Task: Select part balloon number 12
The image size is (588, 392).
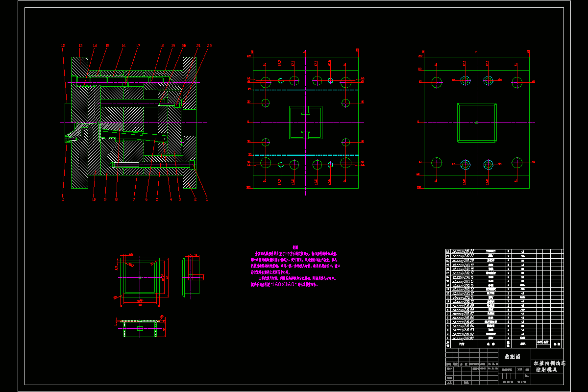Action: [x=63, y=46]
